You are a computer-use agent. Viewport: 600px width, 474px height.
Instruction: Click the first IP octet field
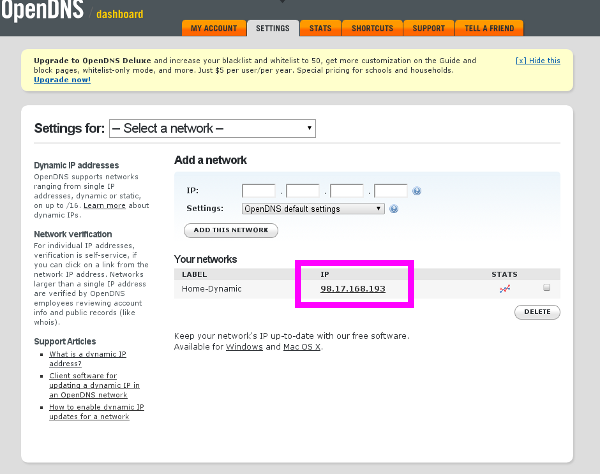pyautogui.click(x=259, y=191)
